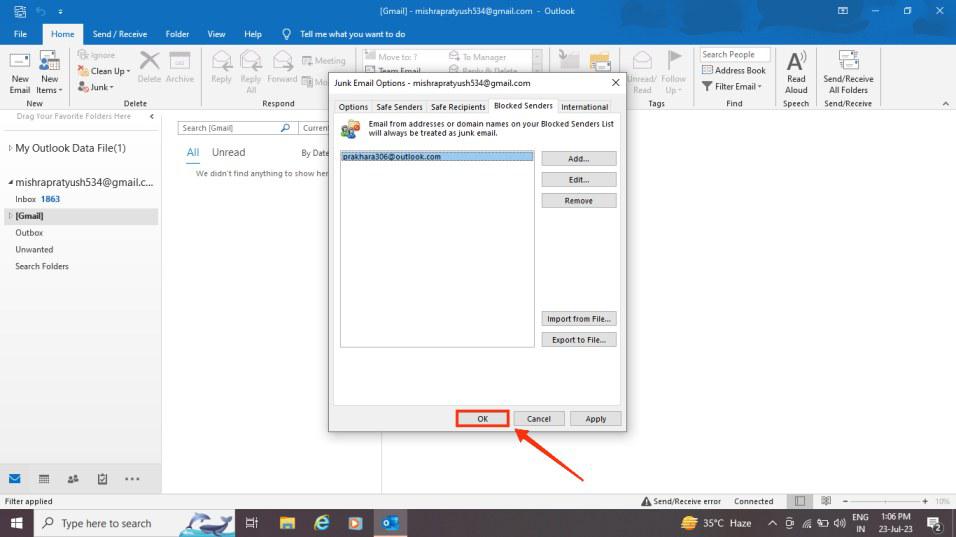Confirm the dialog with OK
The height and width of the screenshot is (537, 956).
point(482,419)
